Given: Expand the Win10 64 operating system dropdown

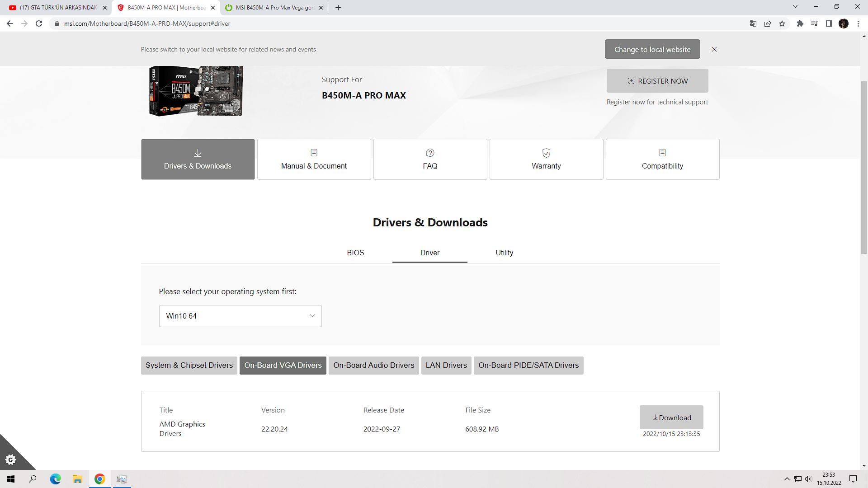Looking at the screenshot, I should point(240,316).
